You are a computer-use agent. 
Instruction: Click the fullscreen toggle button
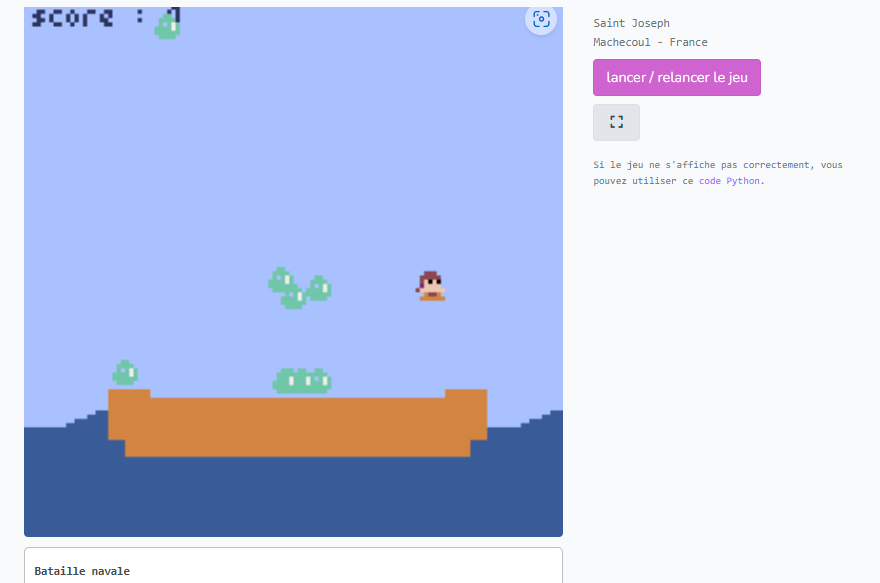(x=616, y=122)
